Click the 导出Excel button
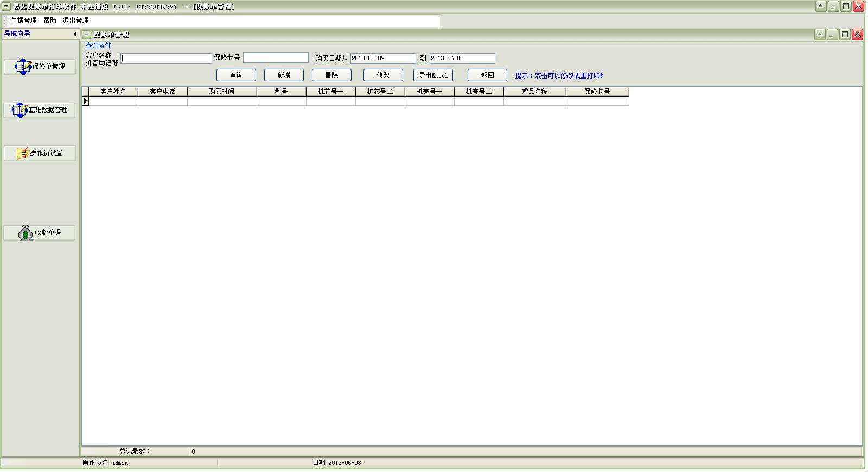Viewport: 868px width, 472px height. [x=433, y=75]
